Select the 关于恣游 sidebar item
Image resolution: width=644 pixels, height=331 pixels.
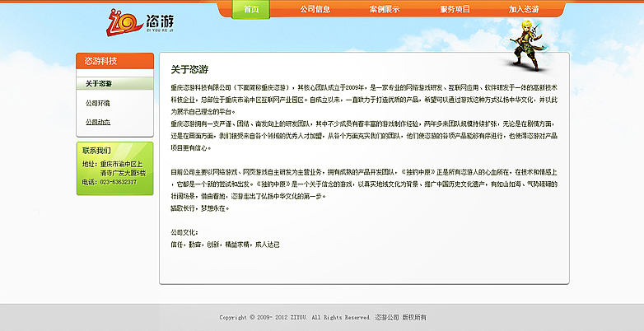115,84
